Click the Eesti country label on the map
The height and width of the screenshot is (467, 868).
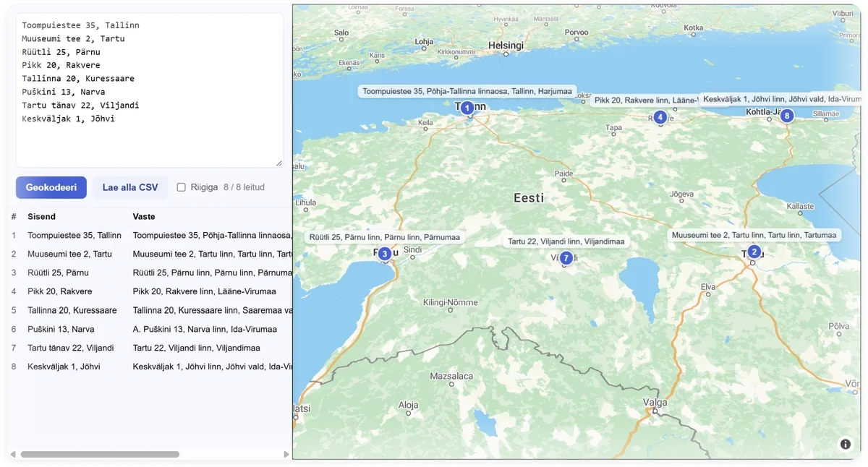pyautogui.click(x=529, y=197)
